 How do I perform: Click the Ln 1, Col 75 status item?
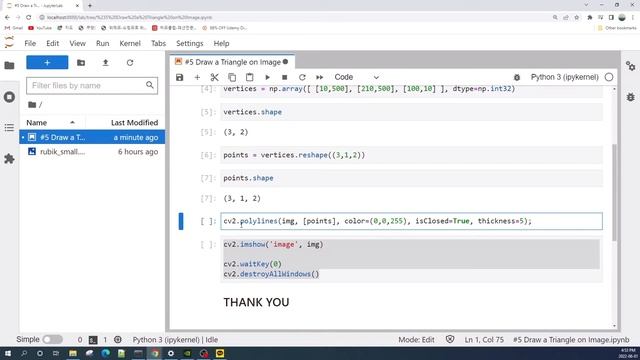484,340
